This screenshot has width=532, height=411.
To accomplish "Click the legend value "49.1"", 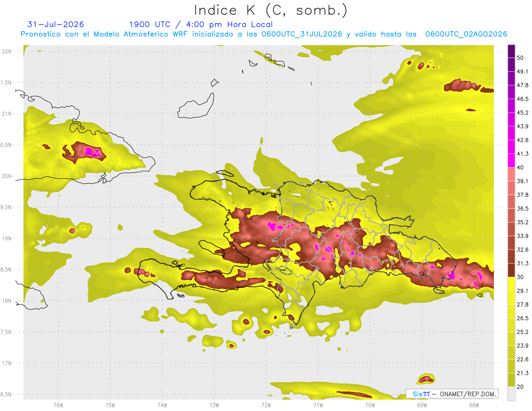I will click(523, 71).
